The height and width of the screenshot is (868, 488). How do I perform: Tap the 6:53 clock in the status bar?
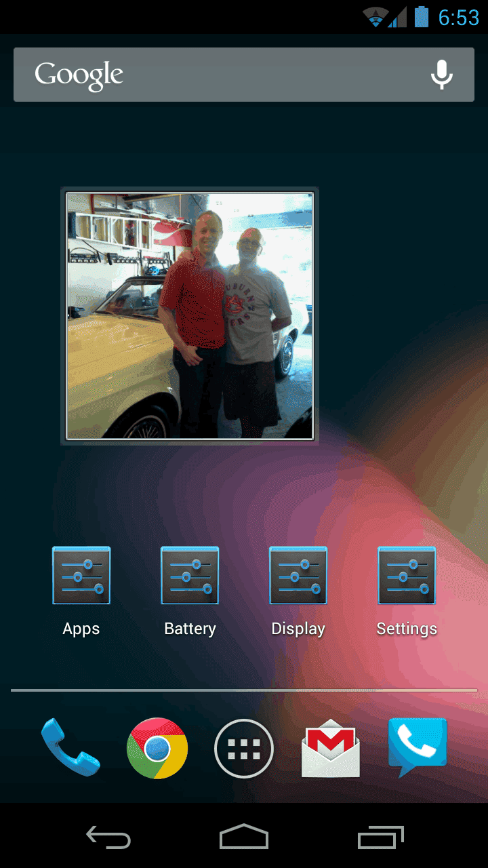tap(459, 17)
